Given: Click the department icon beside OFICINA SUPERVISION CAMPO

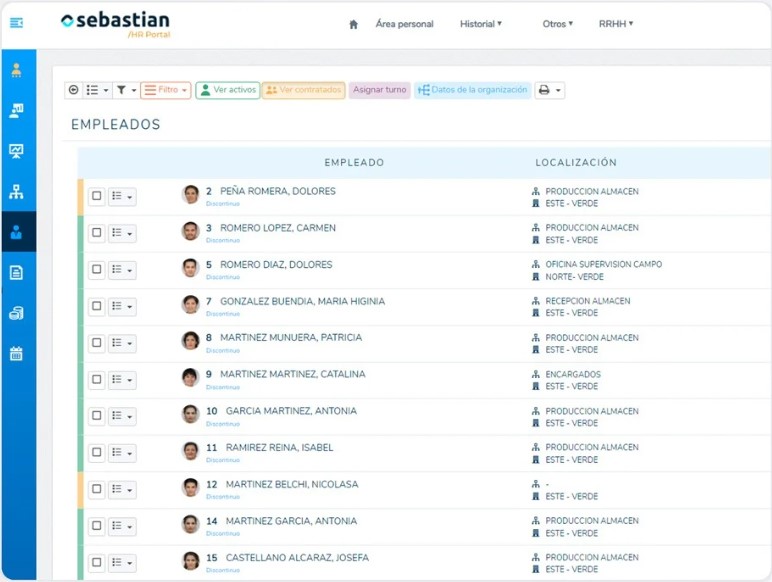Looking at the screenshot, I should coord(536,264).
